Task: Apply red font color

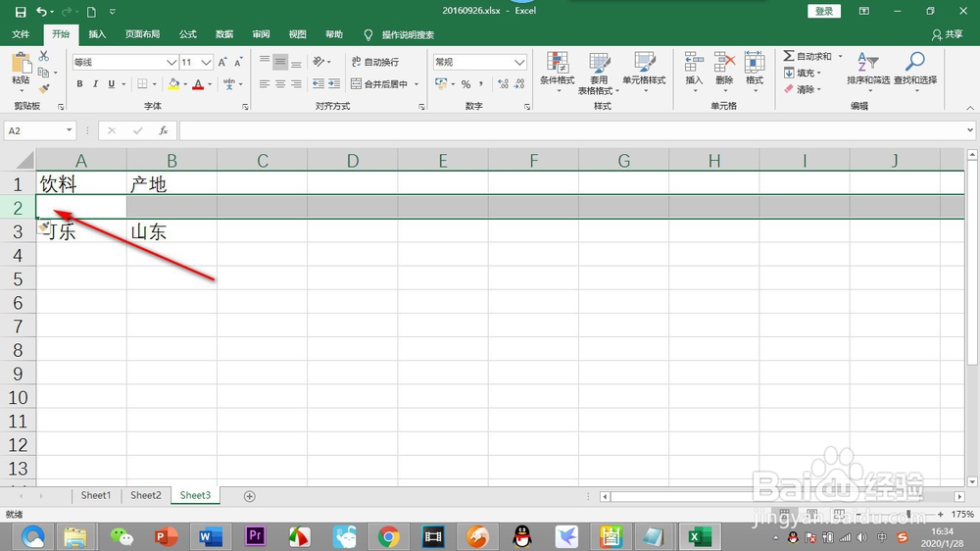Action: click(198, 83)
